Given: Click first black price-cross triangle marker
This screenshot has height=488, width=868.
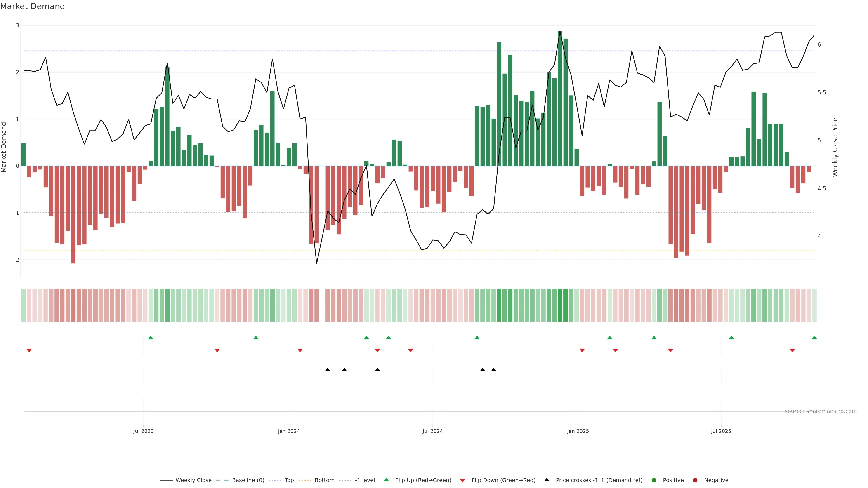Looking at the screenshot, I should (328, 370).
